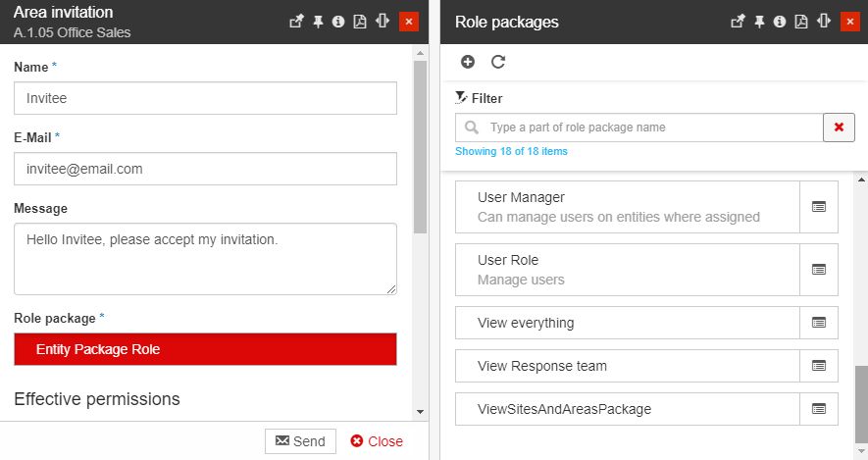Focus the E-Mail input field
The height and width of the screenshot is (460, 868).
[205, 169]
